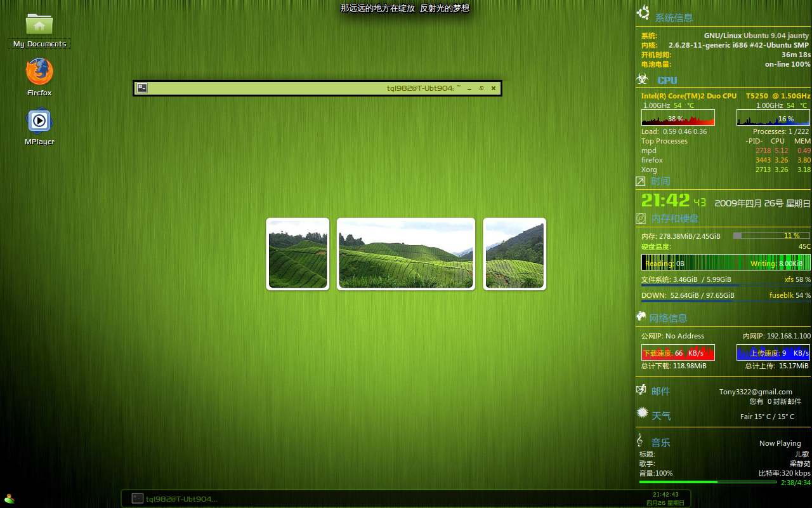
Task: Click the terminal window title bar text
Action: tap(424, 88)
